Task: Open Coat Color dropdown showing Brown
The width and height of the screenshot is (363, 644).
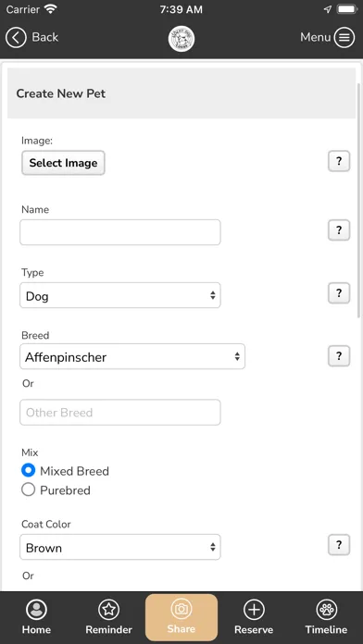Action: pyautogui.click(x=120, y=547)
